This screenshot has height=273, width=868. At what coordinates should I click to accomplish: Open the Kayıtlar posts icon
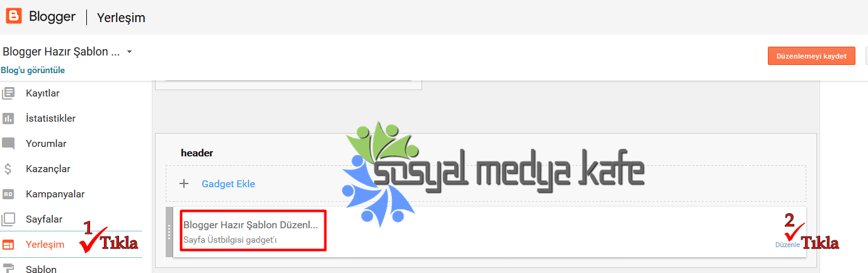click(x=8, y=93)
